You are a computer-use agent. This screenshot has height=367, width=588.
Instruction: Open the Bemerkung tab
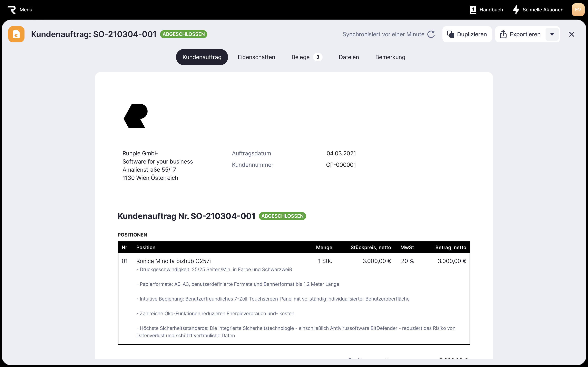390,57
